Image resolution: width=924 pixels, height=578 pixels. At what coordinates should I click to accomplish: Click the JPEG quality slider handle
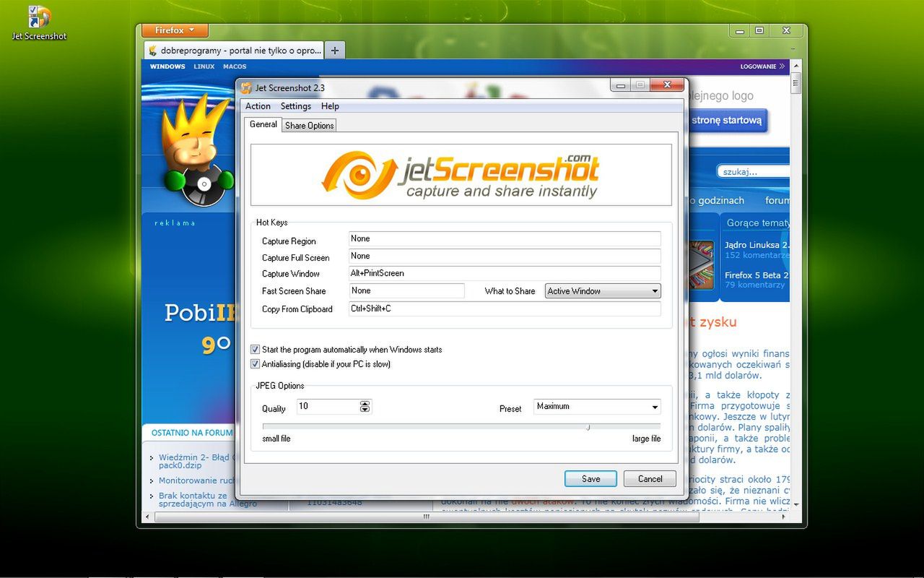[588, 427]
